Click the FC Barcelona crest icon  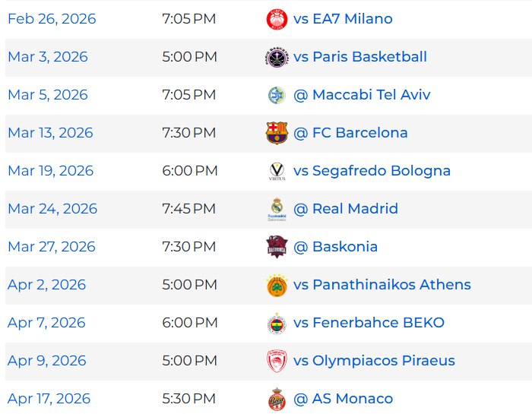tap(277, 133)
